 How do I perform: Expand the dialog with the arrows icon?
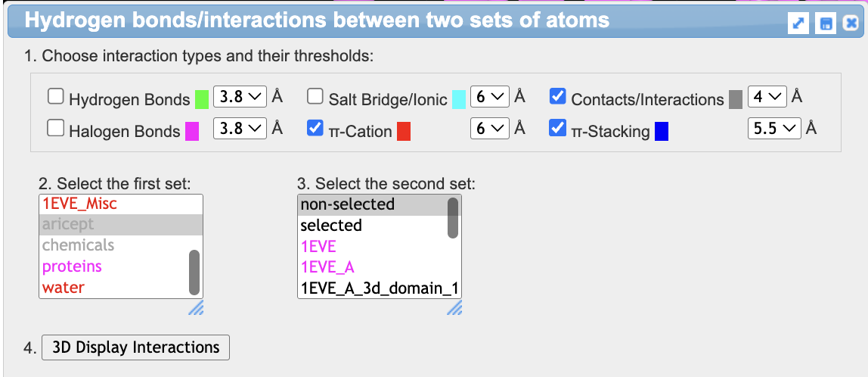click(x=798, y=24)
